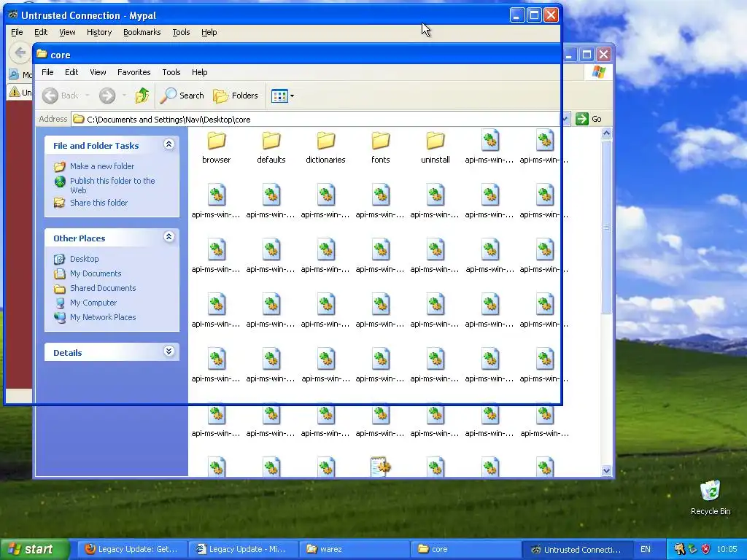Select the dictionaries folder
Viewport: 747px width, 560px height.
[x=326, y=147]
